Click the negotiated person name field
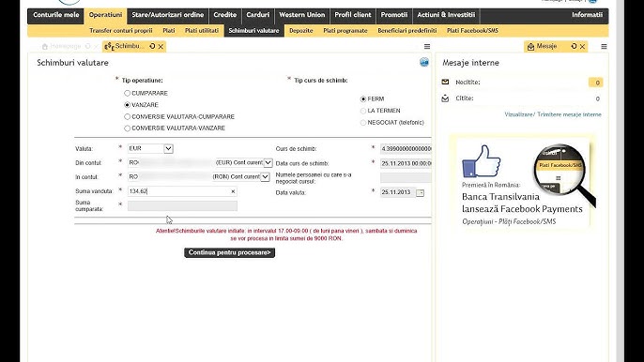 [406, 177]
